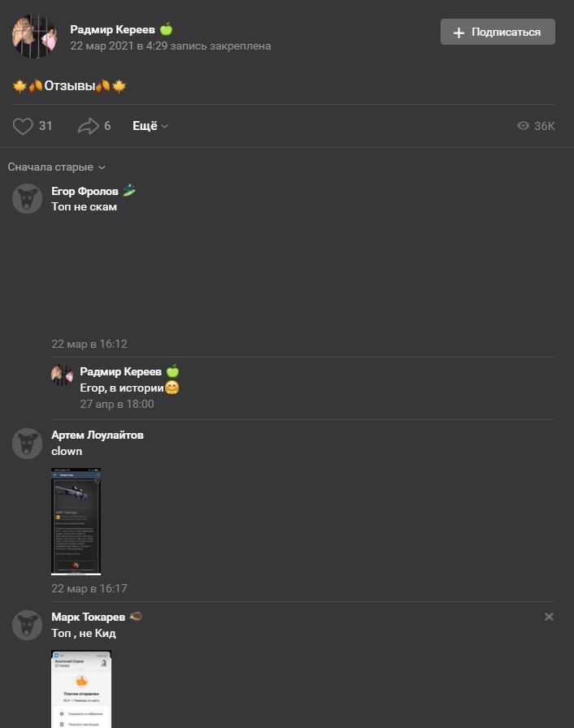
Task: Open the Егор Фролов commenter name link
Action: (x=85, y=191)
